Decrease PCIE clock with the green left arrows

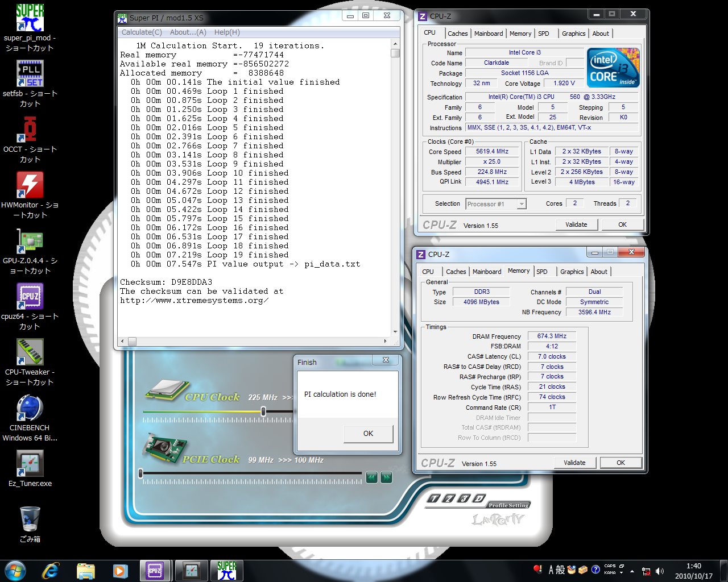[372, 477]
